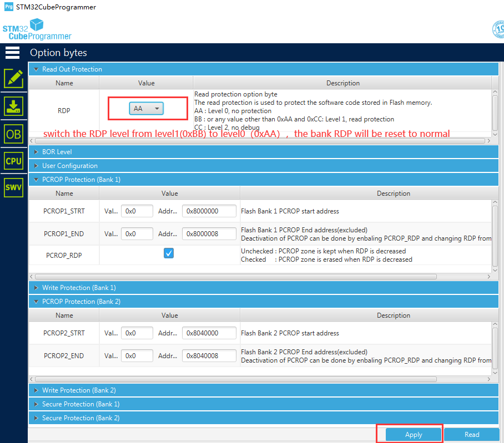Select the PCROP2_END row label
Screen dimensions: 504x443
pos(64,356)
